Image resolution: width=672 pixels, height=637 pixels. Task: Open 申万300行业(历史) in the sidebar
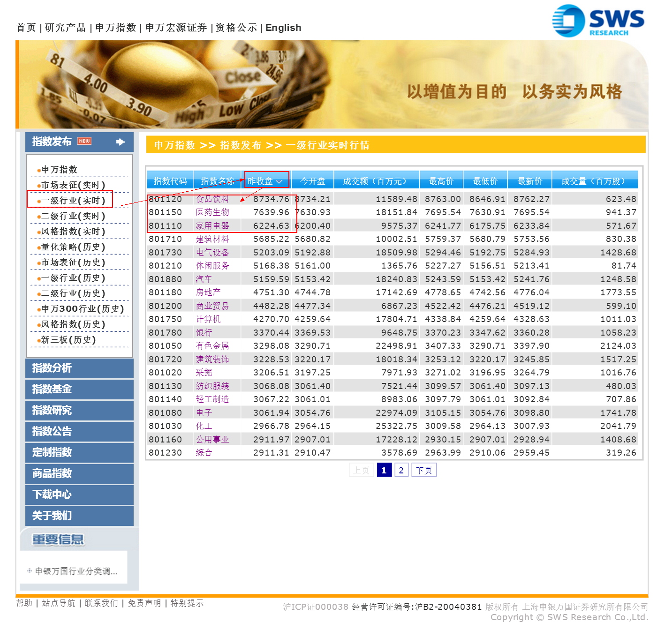pyautogui.click(x=83, y=309)
